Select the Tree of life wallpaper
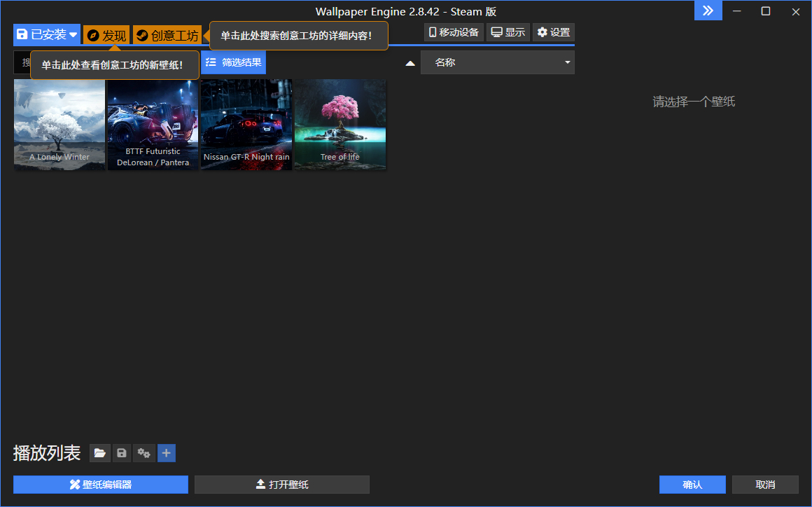 [x=340, y=125]
